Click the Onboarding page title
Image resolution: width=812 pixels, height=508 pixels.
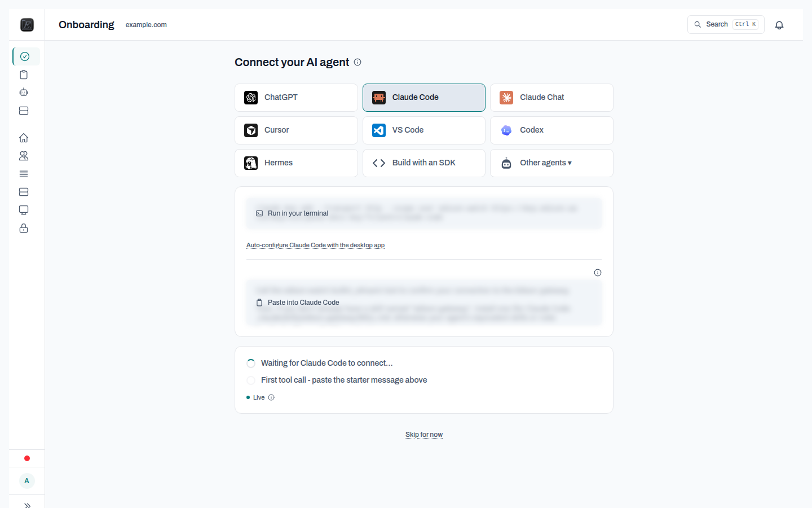tap(86, 25)
